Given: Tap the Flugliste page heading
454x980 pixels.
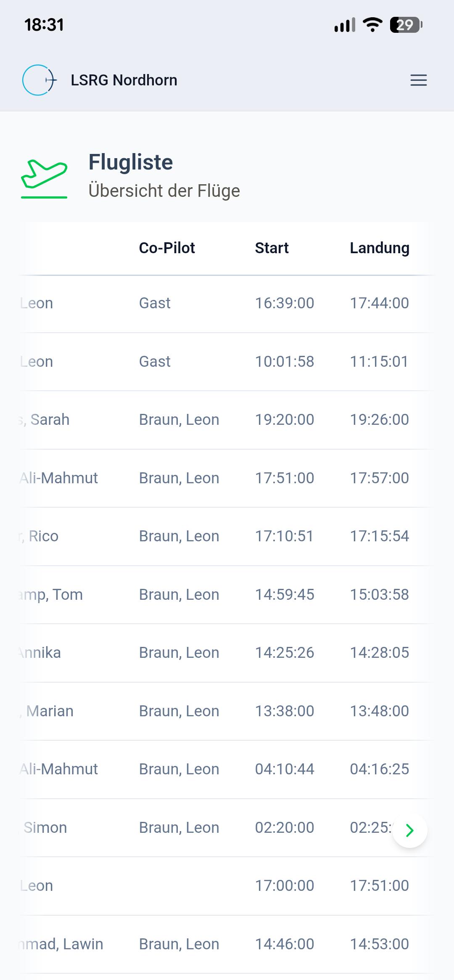Looking at the screenshot, I should (131, 162).
